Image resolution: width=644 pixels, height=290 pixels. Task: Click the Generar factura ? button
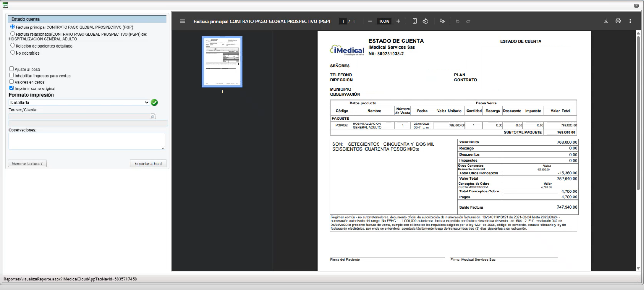(27, 164)
